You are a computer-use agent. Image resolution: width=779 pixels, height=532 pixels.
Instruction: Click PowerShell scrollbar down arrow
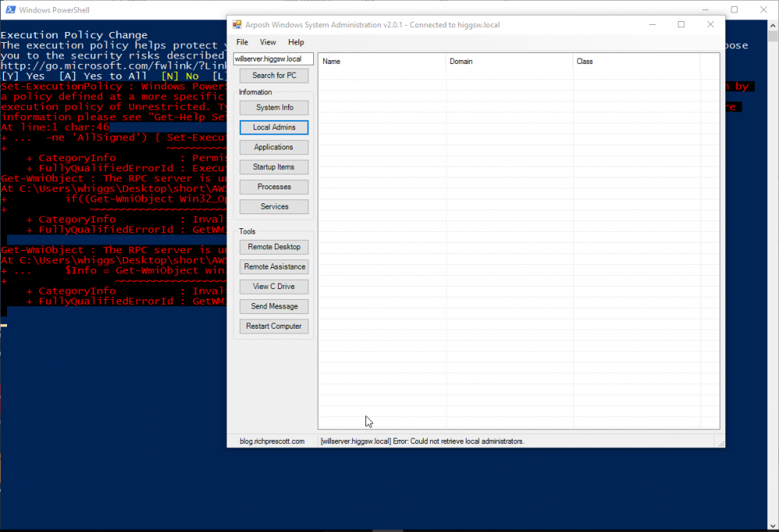coord(773,526)
